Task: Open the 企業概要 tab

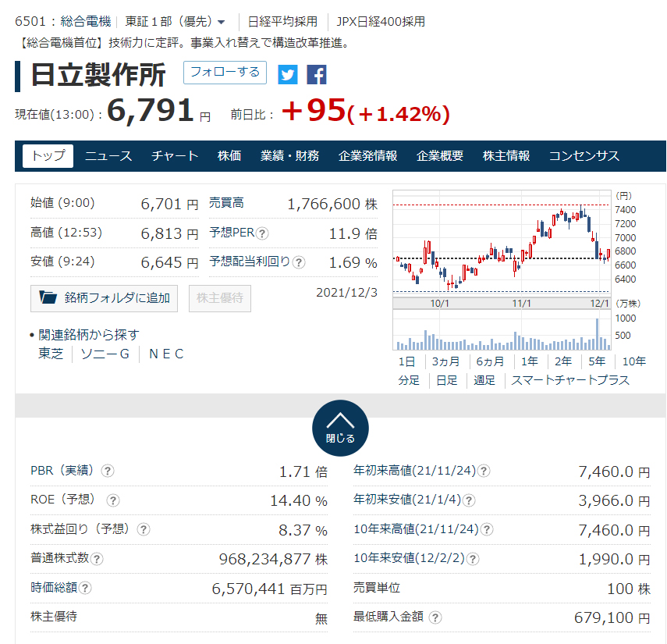Action: pyautogui.click(x=440, y=156)
